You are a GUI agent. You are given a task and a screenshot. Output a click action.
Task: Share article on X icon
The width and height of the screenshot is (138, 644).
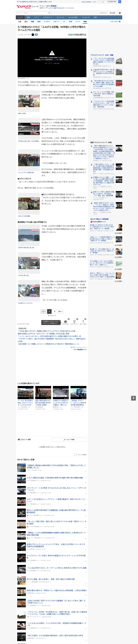point(33,35)
